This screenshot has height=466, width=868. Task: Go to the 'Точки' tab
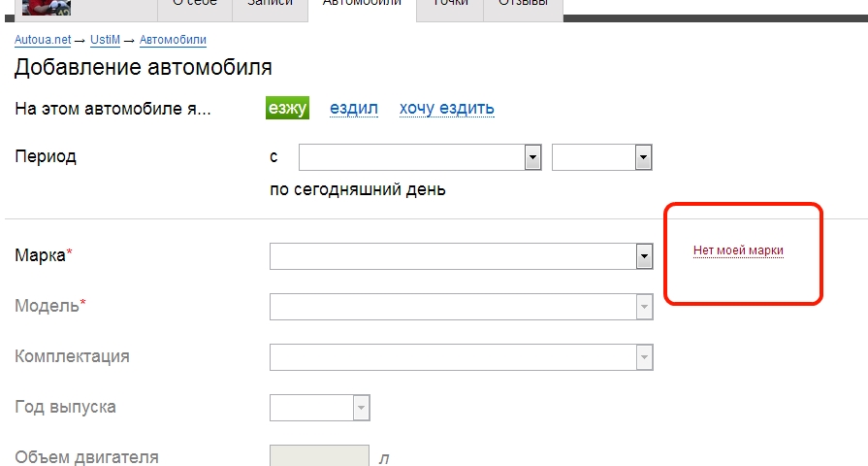coord(450,5)
